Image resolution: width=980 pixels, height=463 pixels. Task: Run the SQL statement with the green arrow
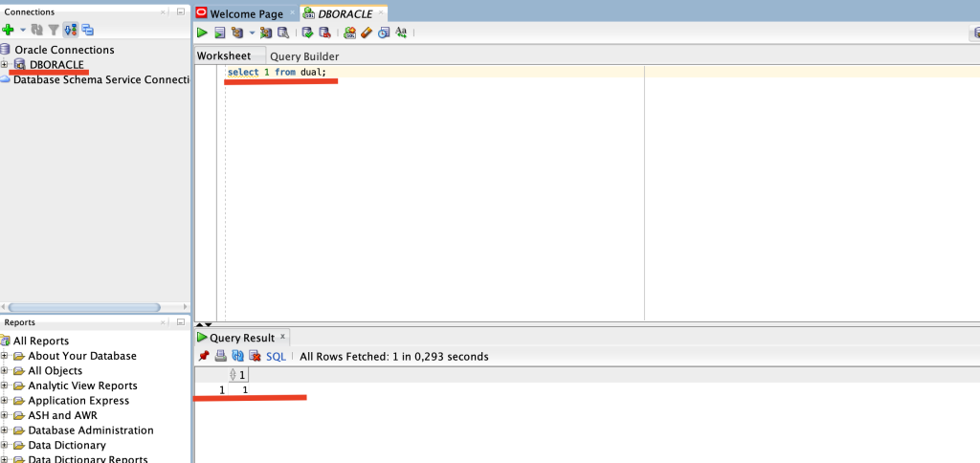(x=202, y=33)
